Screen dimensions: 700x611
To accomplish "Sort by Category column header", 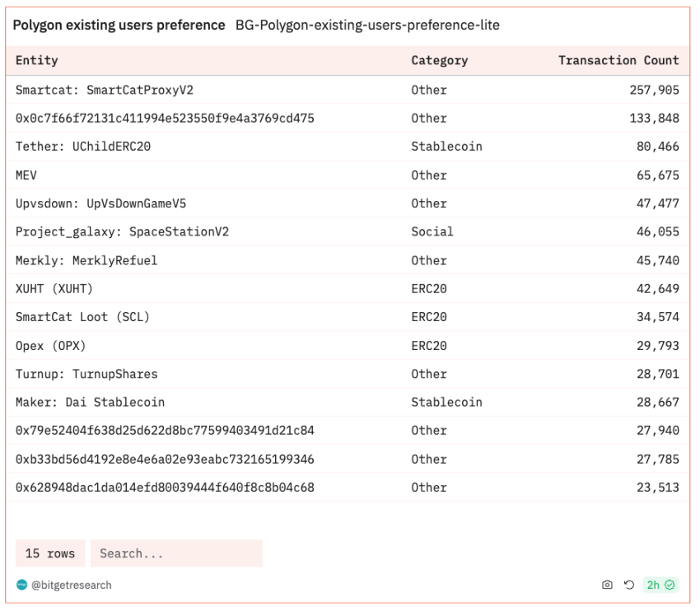I will point(439,60).
